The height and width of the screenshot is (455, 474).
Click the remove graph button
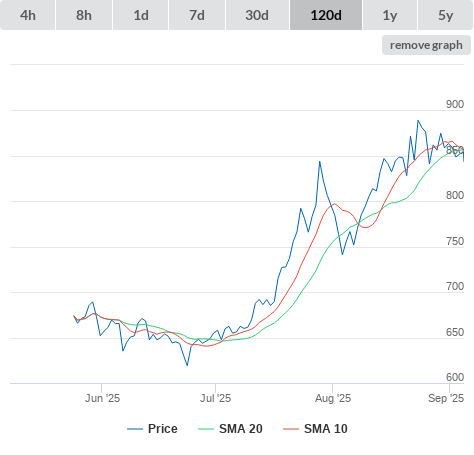coord(426,45)
